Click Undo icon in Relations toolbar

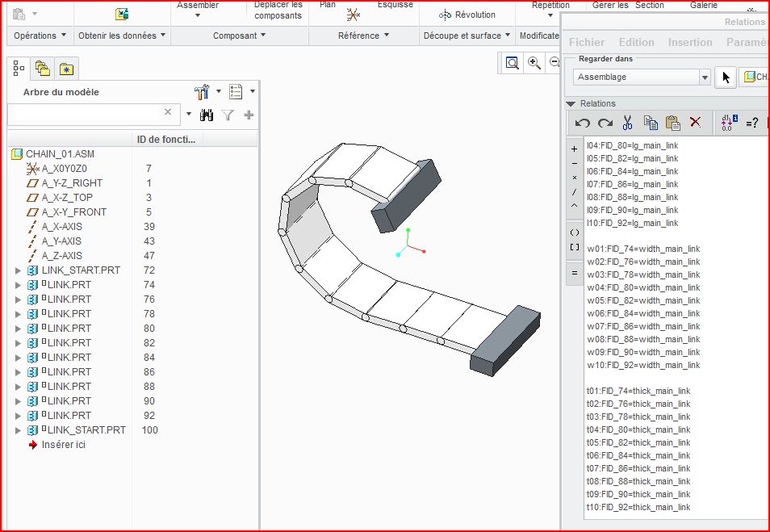click(583, 123)
